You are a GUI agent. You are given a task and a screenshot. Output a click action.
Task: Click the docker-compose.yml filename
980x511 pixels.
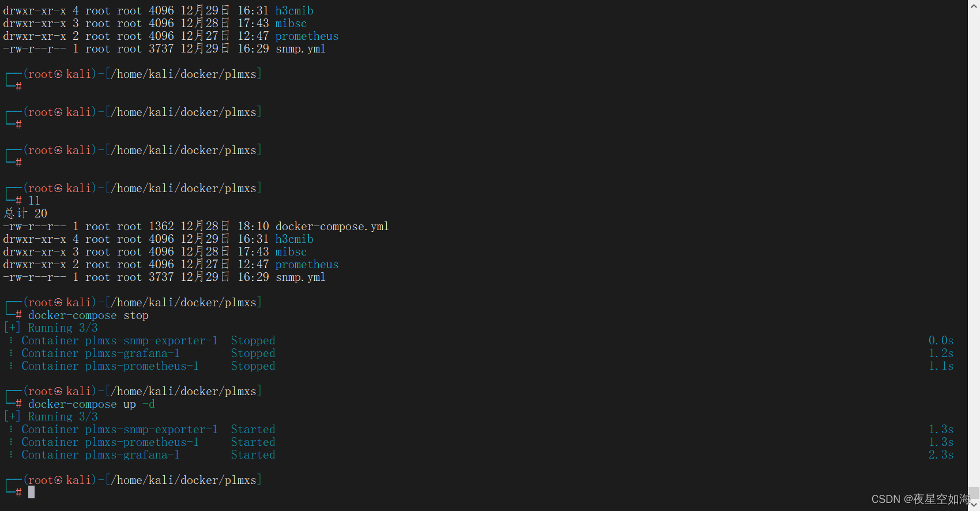[x=331, y=226]
